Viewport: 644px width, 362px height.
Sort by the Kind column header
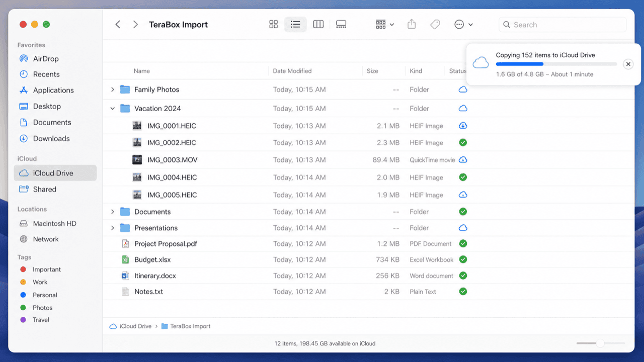tap(416, 71)
